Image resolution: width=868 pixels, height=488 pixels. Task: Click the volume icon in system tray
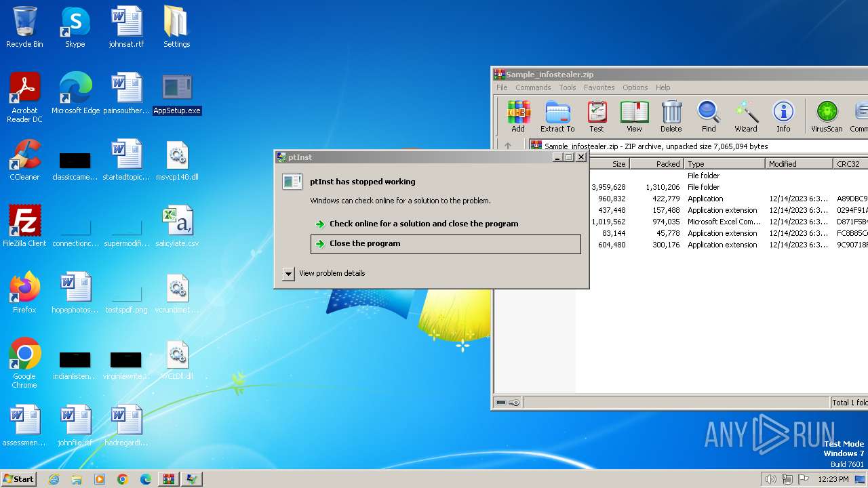[x=770, y=479]
